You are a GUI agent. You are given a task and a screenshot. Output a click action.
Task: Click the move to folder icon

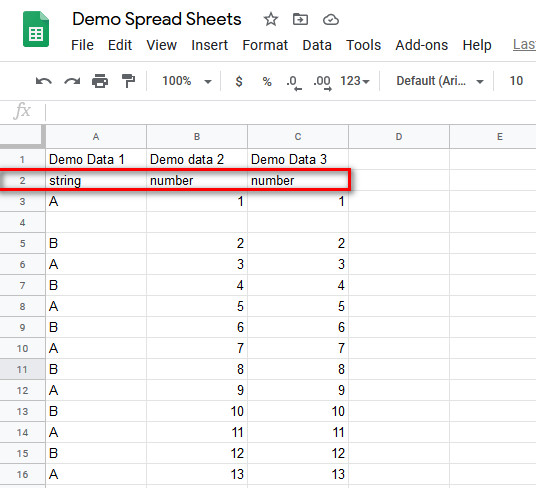(x=300, y=19)
